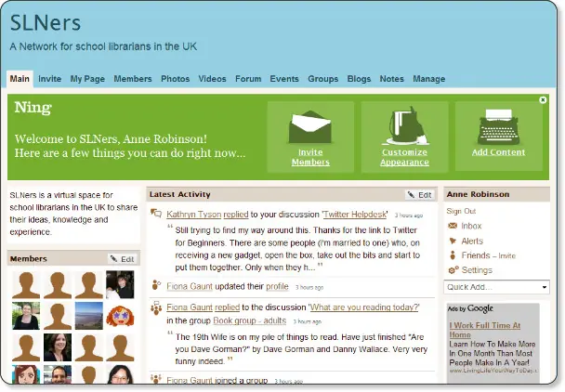Click the landscape photo member avatar
Image resolution: width=565 pixels, height=392 pixels.
pos(88,316)
